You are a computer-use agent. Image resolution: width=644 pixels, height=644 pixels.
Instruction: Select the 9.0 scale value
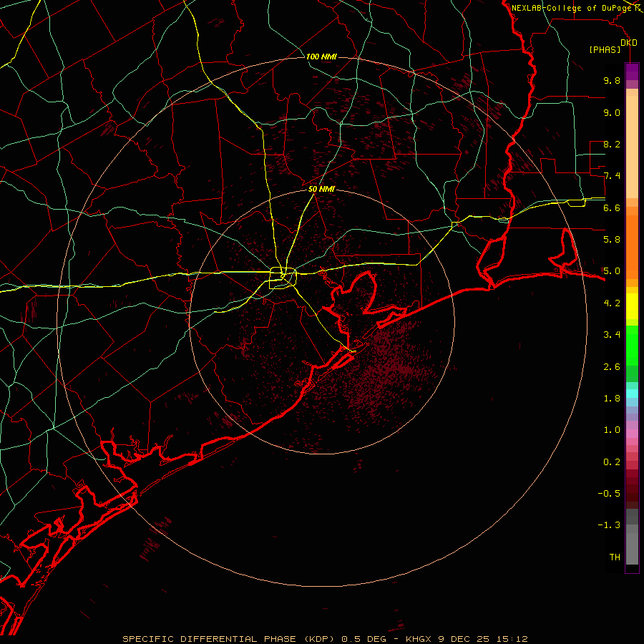click(612, 112)
